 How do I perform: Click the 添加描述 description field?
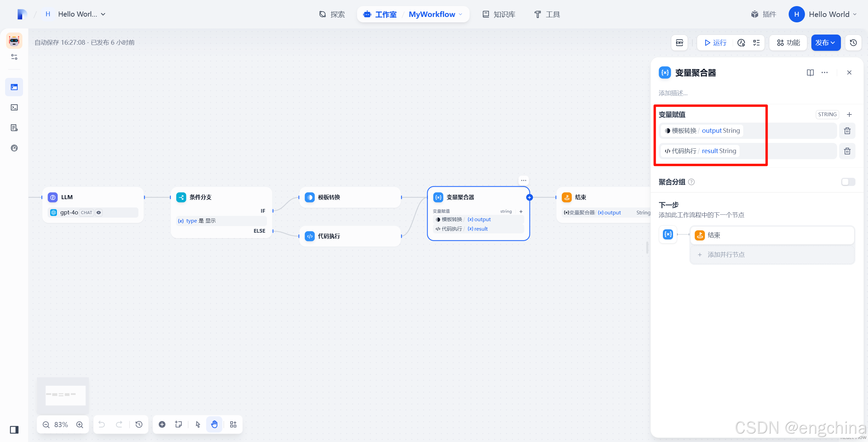(x=673, y=93)
